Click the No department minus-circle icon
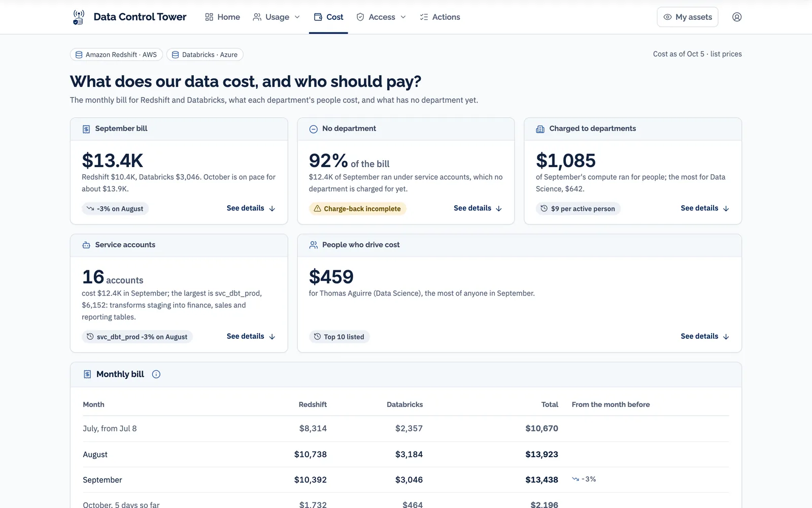 [313, 129]
